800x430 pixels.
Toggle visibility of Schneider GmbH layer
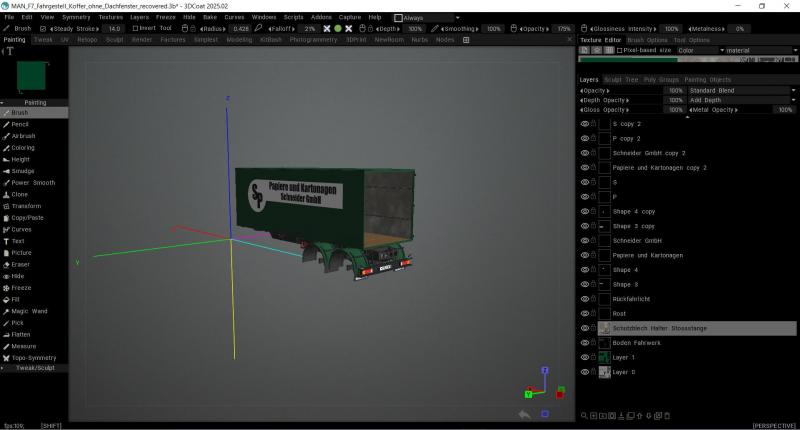(585, 241)
